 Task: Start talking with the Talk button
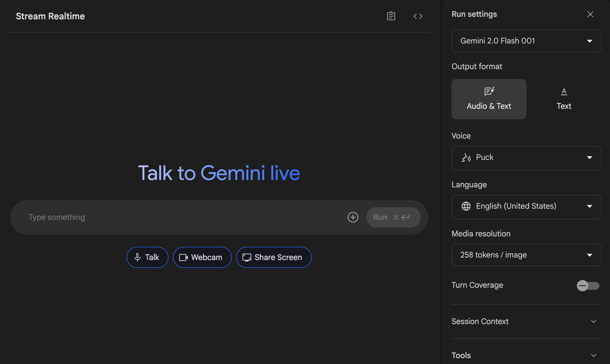(147, 257)
